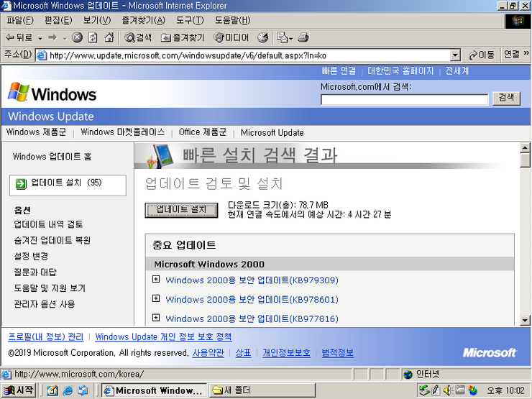Open the 즐겨찾기(A) menu
This screenshot has width=532, height=399.
coord(143,20)
